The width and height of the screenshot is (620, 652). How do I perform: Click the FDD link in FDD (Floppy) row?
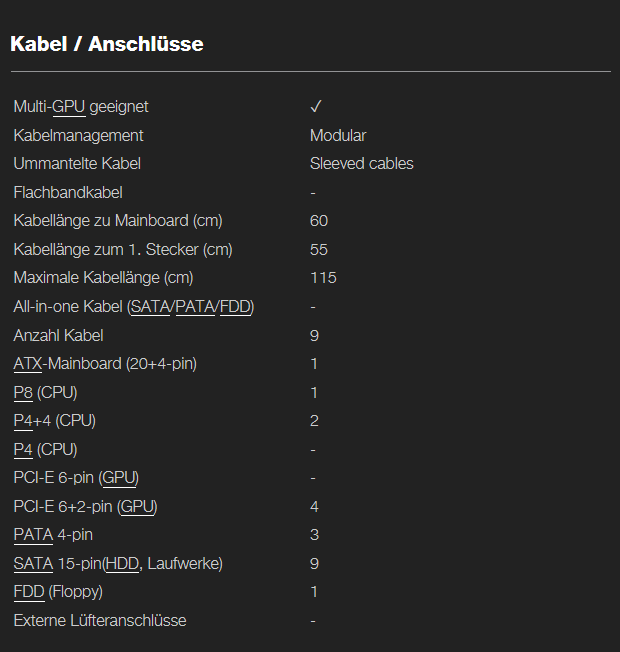pos(29,592)
